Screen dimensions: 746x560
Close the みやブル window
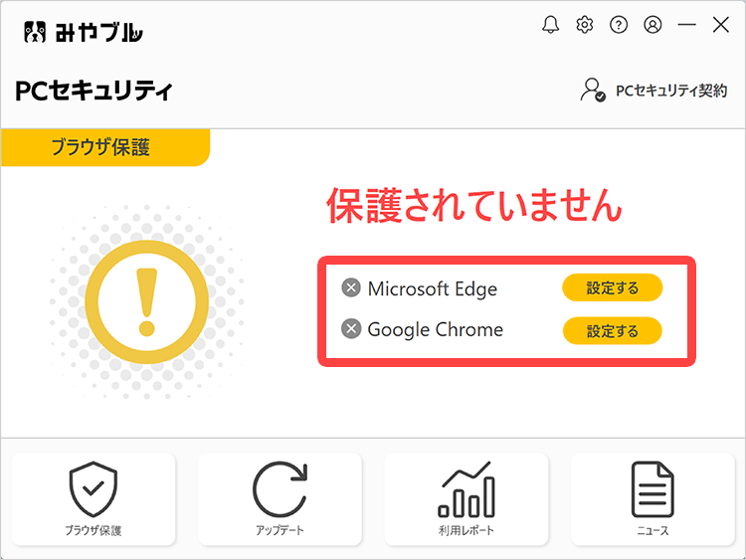721,24
